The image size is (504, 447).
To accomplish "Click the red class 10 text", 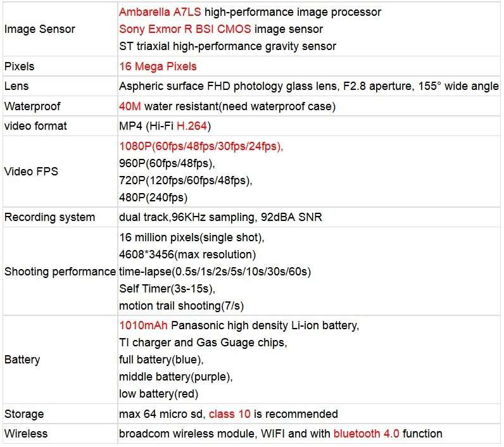I will pyautogui.click(x=229, y=413).
